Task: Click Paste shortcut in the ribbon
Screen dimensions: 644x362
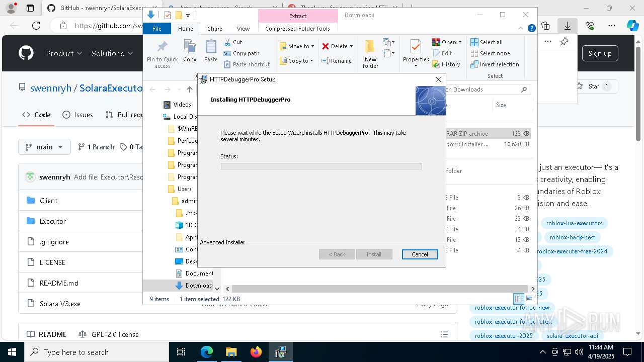Action: click(x=247, y=64)
